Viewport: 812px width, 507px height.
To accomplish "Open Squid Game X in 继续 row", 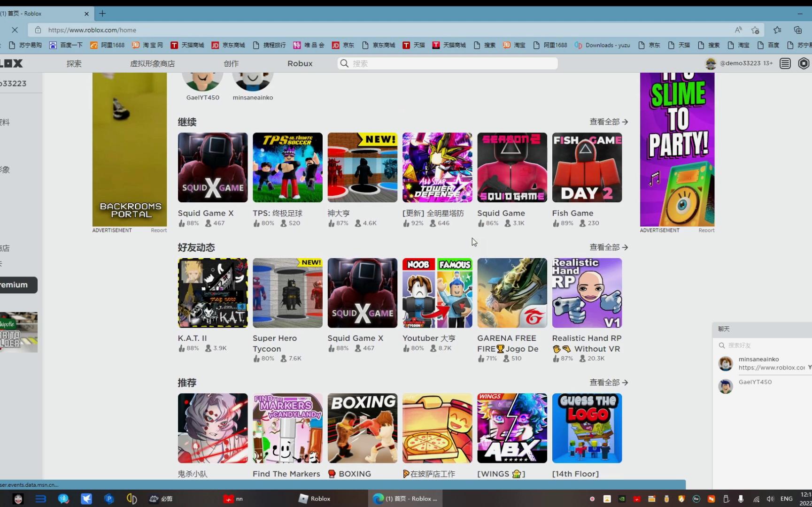I will tap(213, 168).
